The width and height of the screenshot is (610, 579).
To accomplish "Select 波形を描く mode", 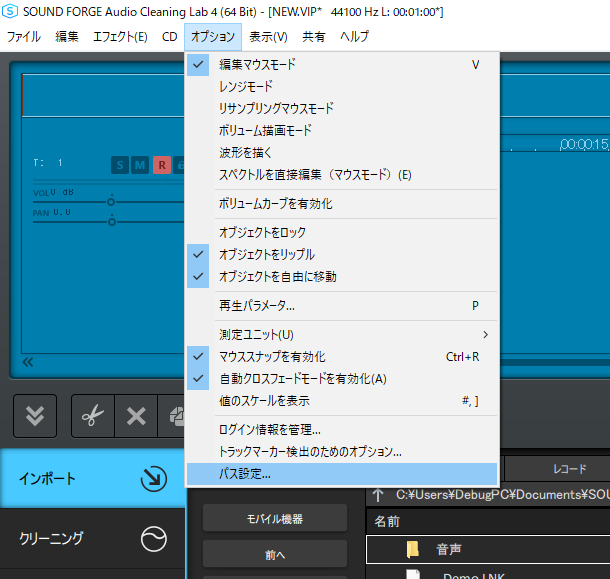I will click(x=342, y=153).
